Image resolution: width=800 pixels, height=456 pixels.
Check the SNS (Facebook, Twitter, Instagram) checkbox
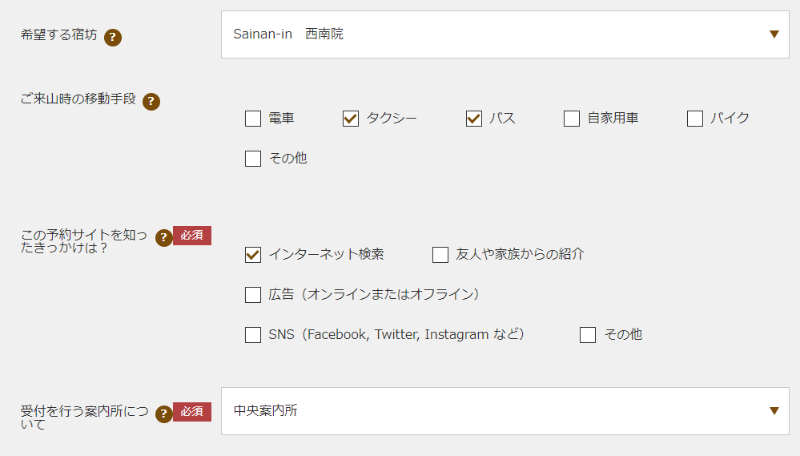tap(253, 335)
